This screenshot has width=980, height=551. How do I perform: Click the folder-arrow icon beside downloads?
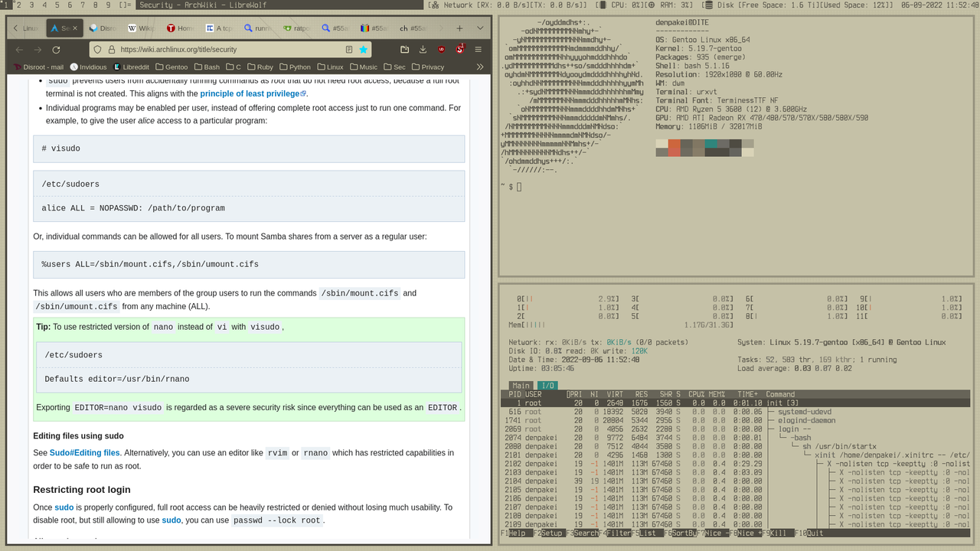(404, 49)
